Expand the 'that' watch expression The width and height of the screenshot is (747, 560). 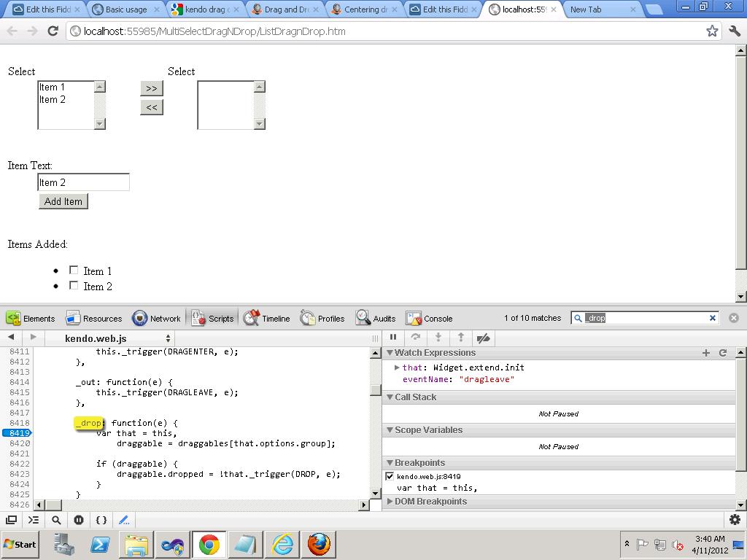pos(397,367)
